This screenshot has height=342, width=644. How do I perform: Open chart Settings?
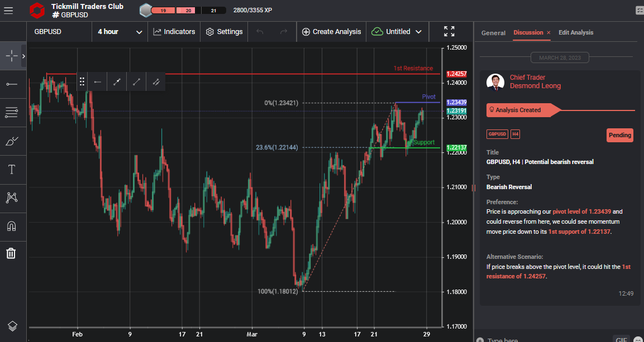tap(224, 32)
